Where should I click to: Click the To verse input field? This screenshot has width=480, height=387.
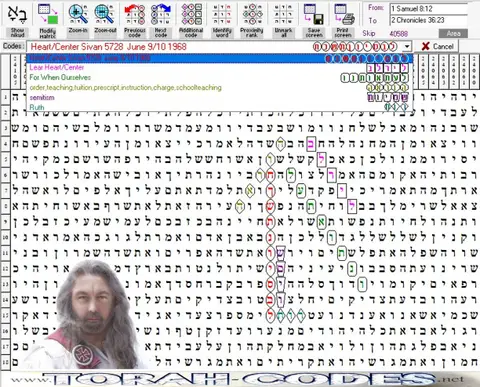(x=429, y=20)
